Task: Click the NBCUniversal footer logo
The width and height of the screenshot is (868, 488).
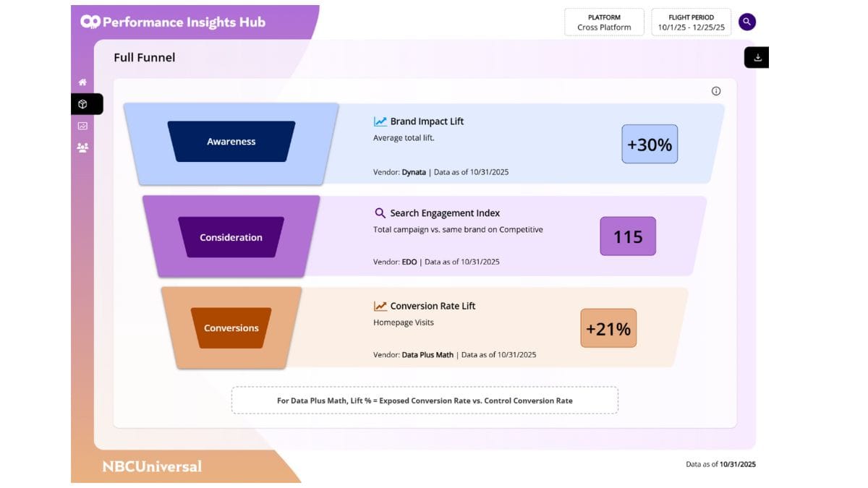Action: [x=152, y=466]
